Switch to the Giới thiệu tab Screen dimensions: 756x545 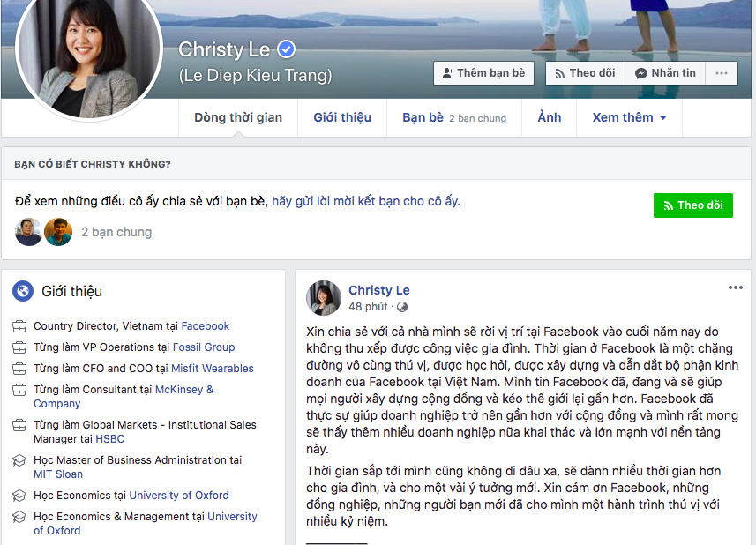click(342, 117)
